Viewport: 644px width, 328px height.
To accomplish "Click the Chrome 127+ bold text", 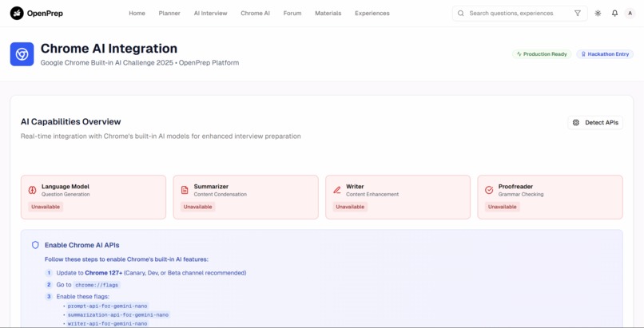I will (104, 273).
